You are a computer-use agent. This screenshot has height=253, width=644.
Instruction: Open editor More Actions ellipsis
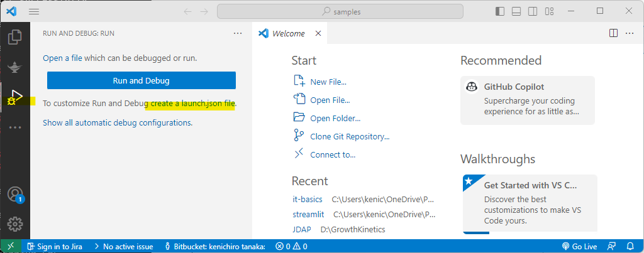(630, 33)
